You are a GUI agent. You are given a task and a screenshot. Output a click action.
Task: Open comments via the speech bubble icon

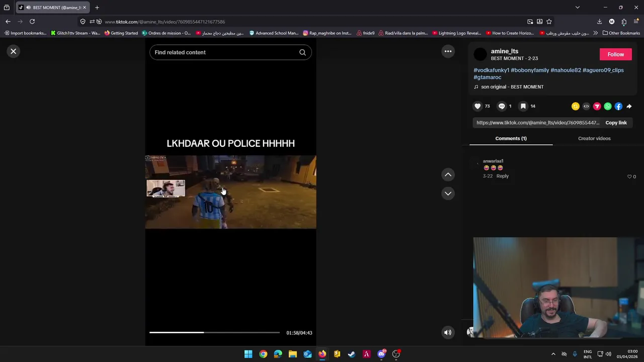click(x=502, y=106)
